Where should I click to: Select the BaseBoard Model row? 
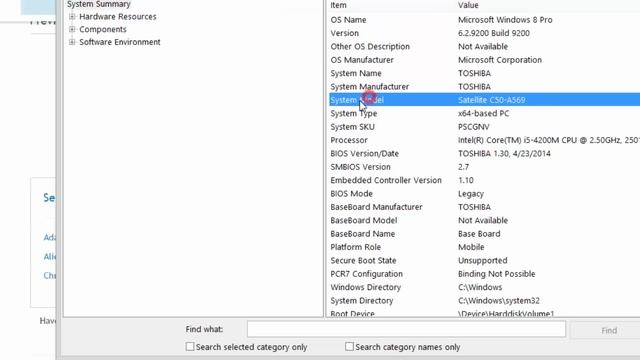pyautogui.click(x=484, y=220)
